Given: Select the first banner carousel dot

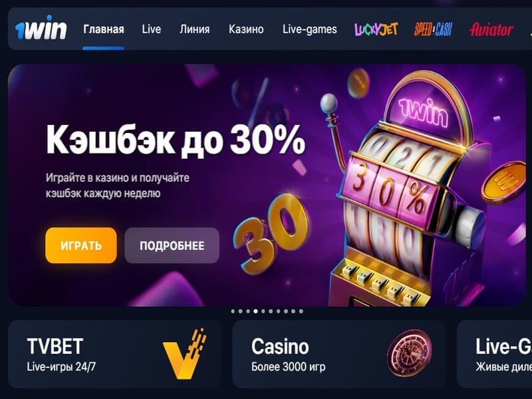Looking at the screenshot, I should pos(233,311).
